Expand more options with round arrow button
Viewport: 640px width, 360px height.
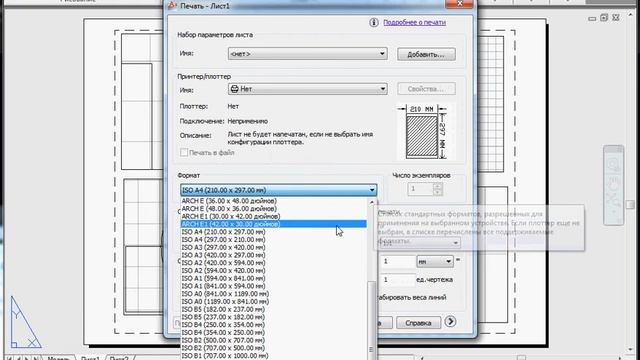coord(450,322)
